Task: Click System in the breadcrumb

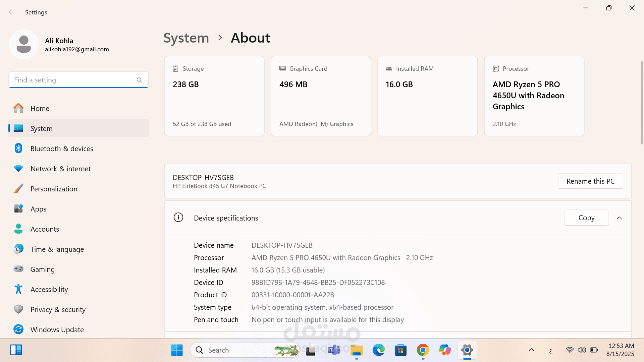Action: [x=186, y=38]
